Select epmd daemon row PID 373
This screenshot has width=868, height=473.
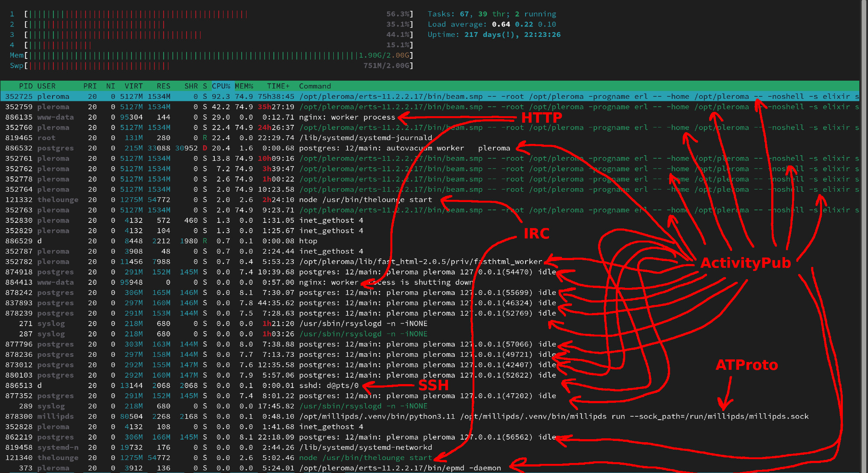[430, 468]
